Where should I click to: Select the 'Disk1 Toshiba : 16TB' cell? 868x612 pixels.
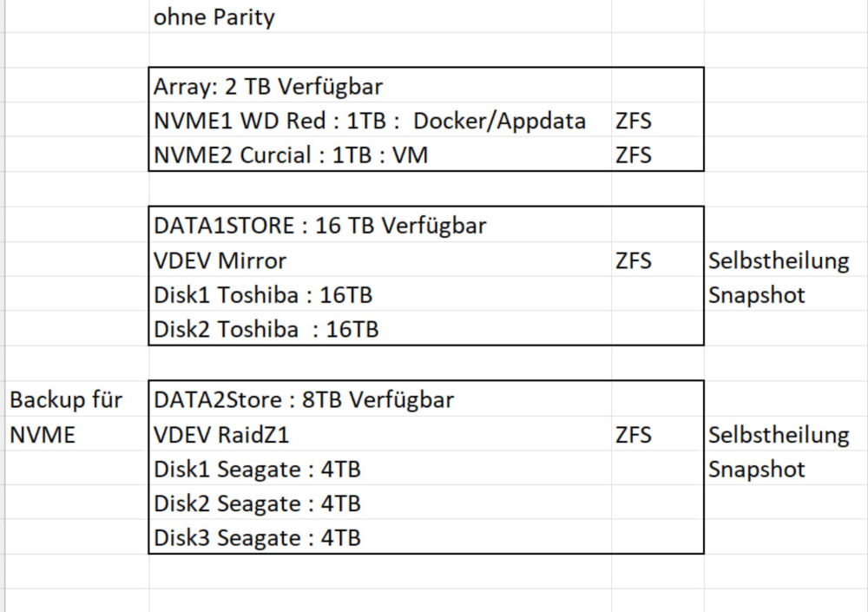pos(380,294)
